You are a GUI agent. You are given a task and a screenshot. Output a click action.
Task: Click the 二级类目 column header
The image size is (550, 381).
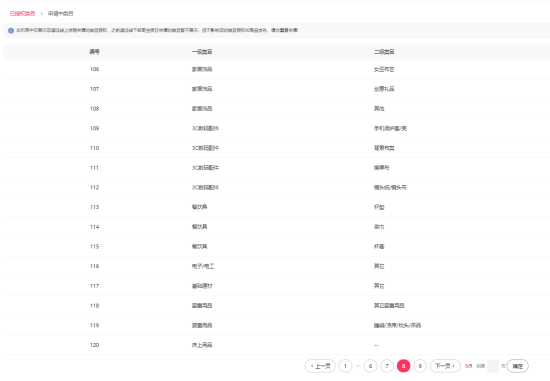[384, 52]
